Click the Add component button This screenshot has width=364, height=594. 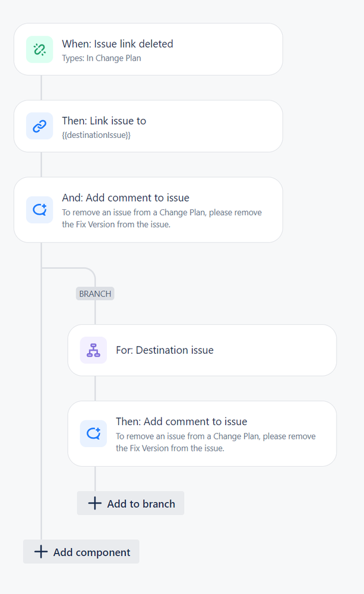click(81, 552)
